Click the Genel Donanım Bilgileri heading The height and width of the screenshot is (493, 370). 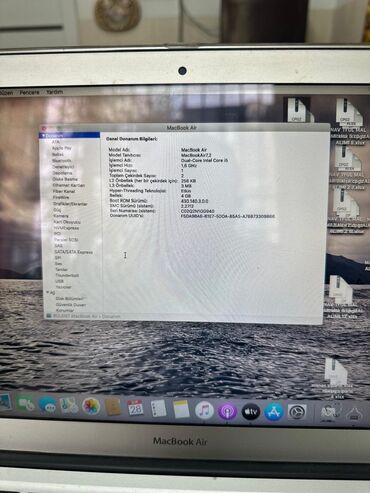click(132, 139)
